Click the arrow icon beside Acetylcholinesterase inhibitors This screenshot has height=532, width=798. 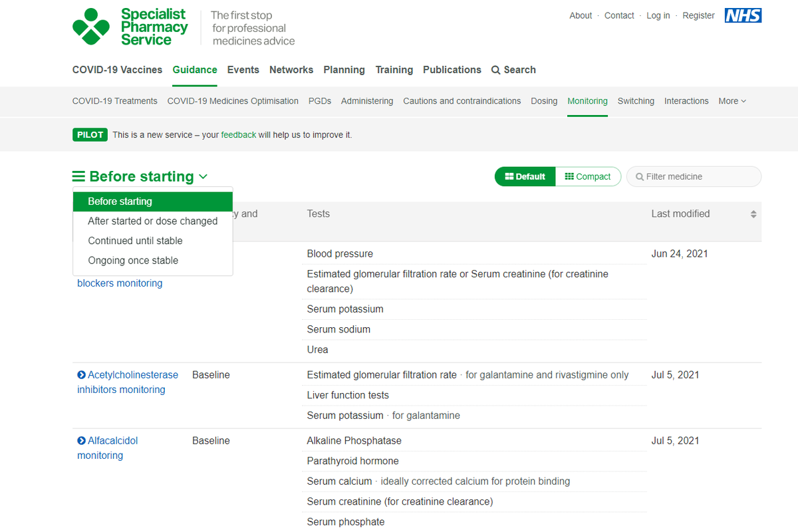point(81,375)
